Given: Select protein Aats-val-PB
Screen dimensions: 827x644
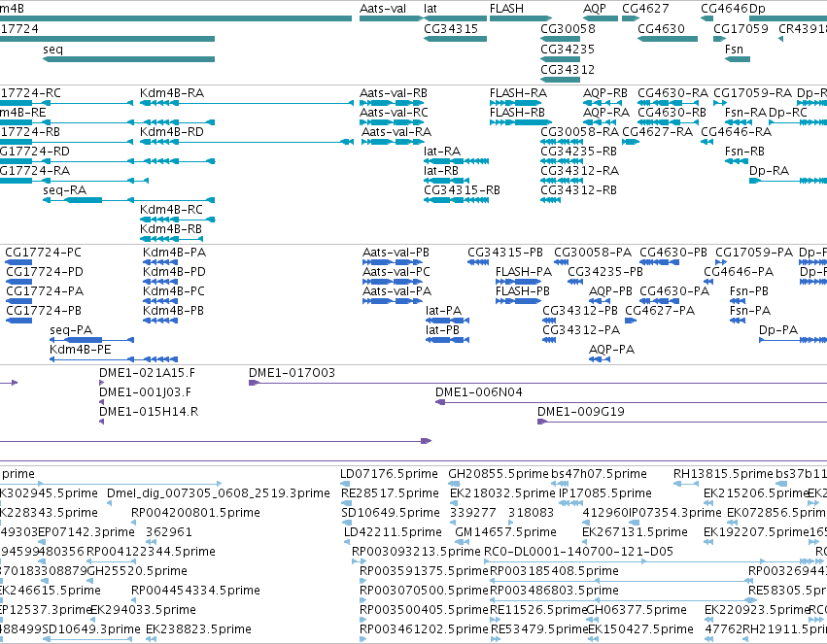Looking at the screenshot, I should [x=396, y=253].
